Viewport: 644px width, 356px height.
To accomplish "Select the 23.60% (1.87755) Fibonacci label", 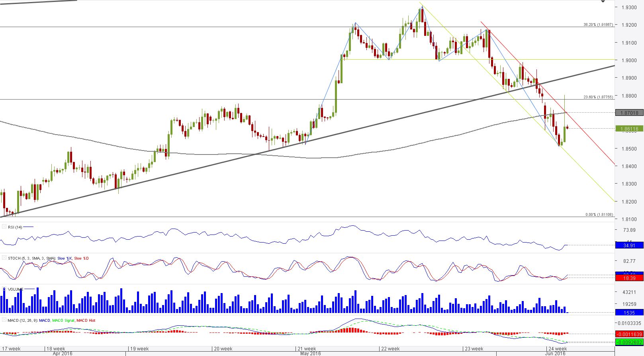I will click(x=598, y=97).
